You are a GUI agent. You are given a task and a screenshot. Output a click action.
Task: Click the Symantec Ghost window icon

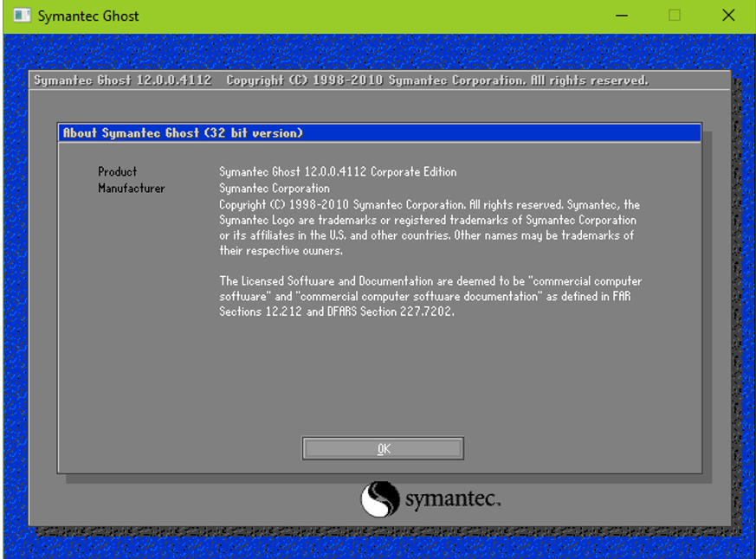pyautogui.click(x=23, y=16)
